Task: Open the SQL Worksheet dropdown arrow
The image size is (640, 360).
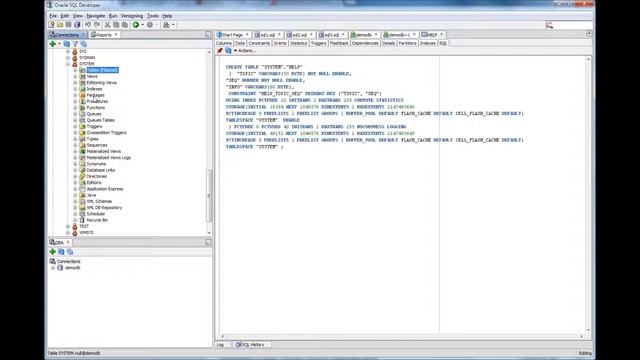Action: click(x=173, y=25)
